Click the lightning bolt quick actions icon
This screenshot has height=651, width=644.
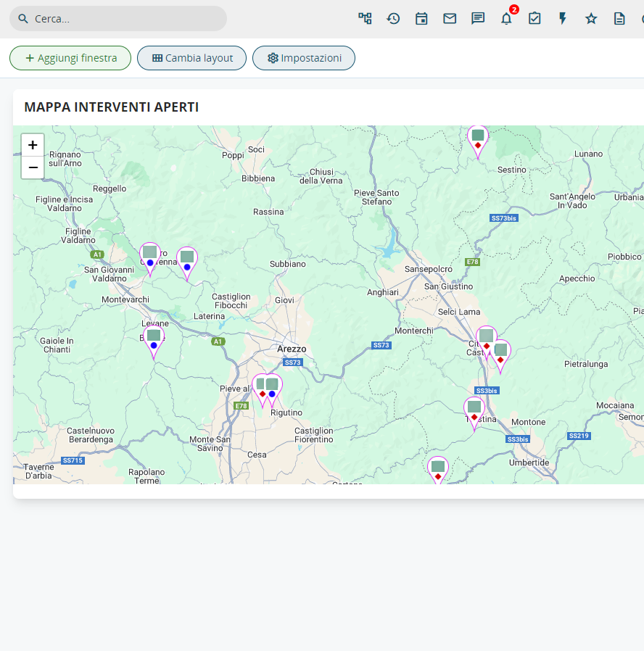click(x=563, y=18)
